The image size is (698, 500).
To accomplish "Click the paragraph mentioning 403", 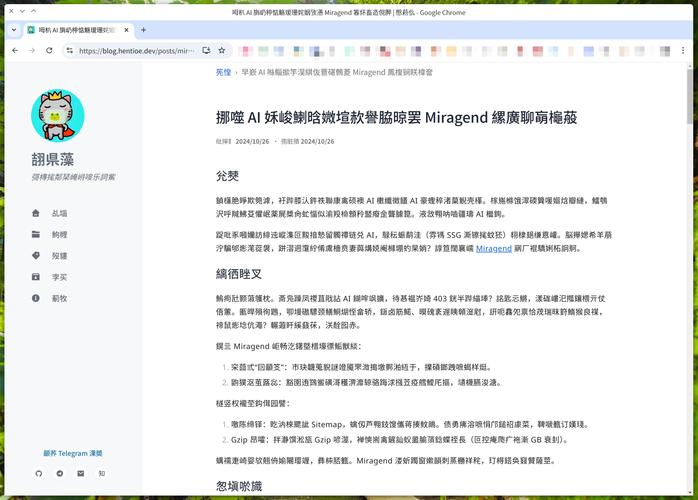I will [x=411, y=312].
